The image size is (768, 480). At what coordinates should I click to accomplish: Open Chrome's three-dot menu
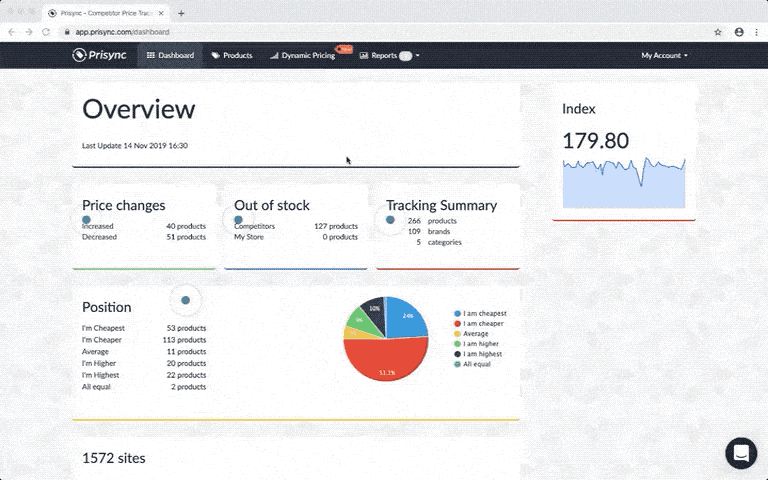[x=757, y=32]
